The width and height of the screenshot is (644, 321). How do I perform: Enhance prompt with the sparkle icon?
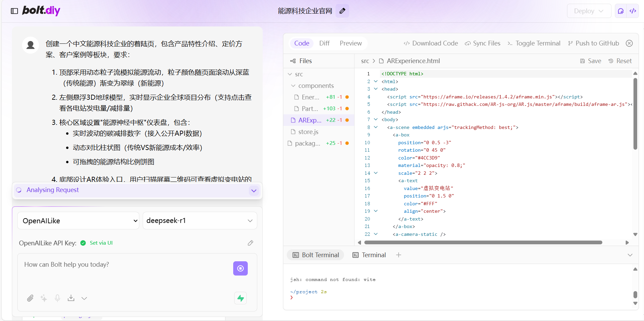(x=44, y=298)
